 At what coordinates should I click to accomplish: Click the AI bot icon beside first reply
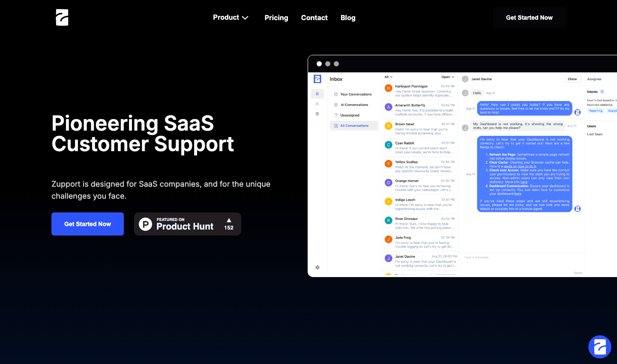pyautogui.click(x=577, y=112)
